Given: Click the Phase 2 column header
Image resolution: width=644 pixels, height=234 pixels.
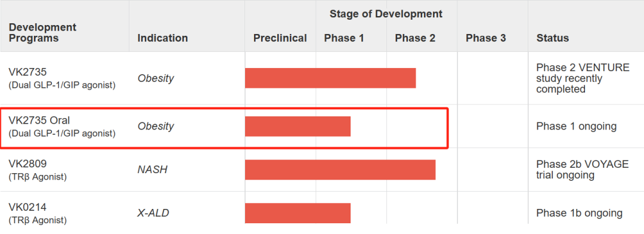Looking at the screenshot, I should click(415, 38).
